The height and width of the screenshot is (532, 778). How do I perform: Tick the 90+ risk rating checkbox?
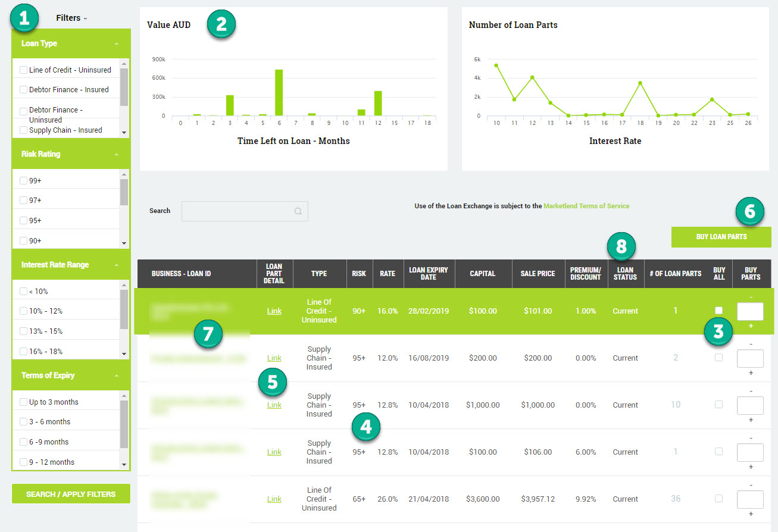click(x=23, y=241)
